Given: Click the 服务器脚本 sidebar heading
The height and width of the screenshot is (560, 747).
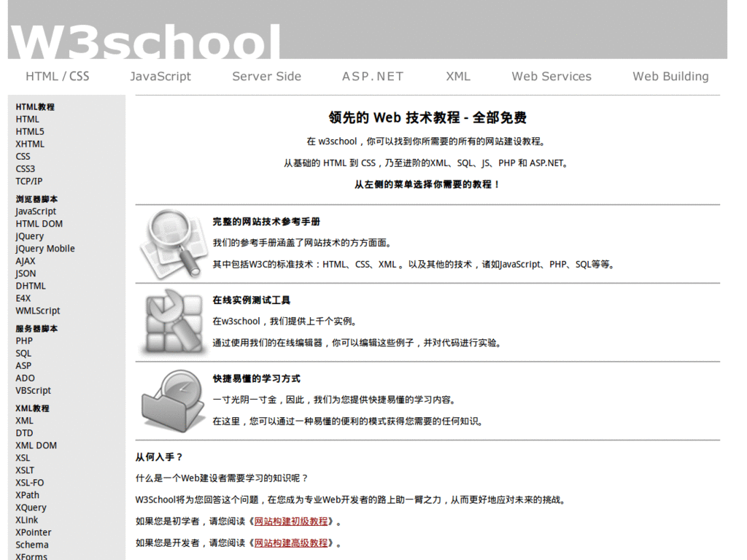Looking at the screenshot, I should (x=36, y=329).
